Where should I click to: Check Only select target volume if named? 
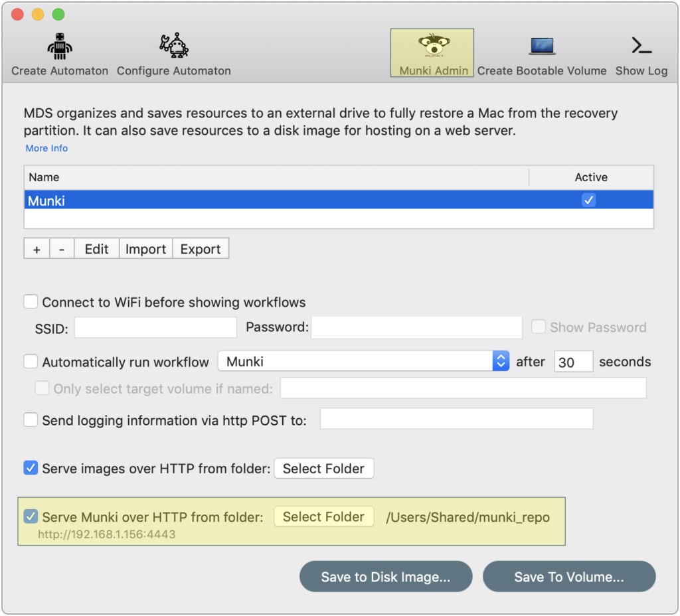[x=42, y=388]
